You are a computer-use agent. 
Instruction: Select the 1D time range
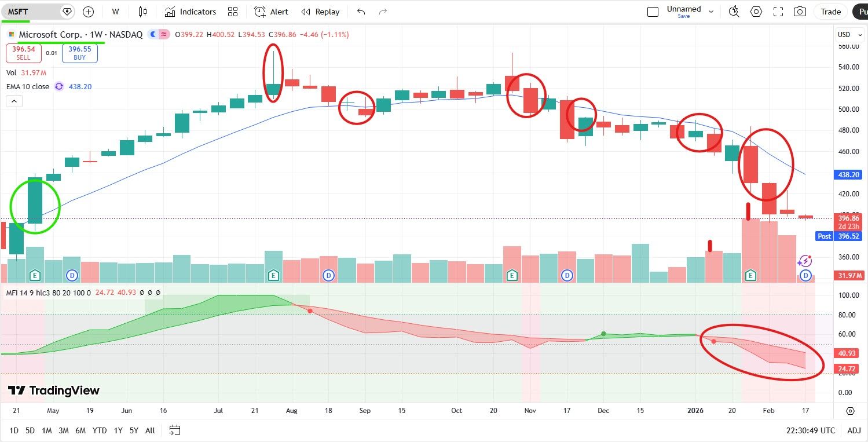(x=14, y=430)
